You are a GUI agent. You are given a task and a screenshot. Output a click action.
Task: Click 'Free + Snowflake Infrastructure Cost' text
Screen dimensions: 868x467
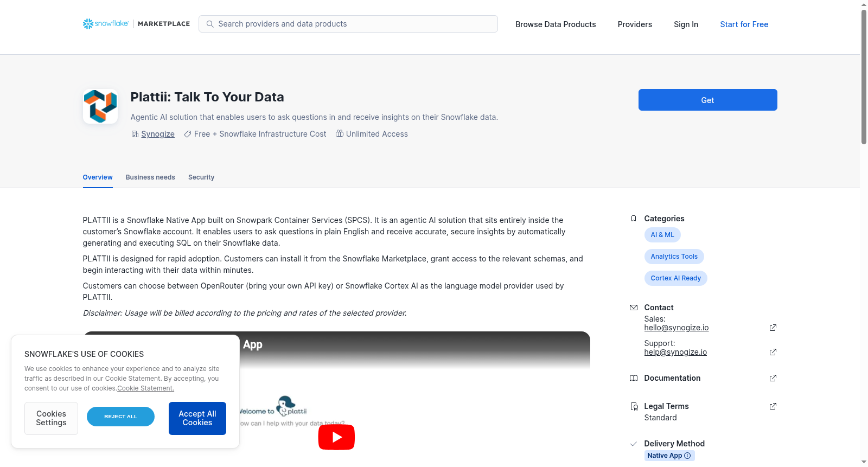click(x=260, y=134)
